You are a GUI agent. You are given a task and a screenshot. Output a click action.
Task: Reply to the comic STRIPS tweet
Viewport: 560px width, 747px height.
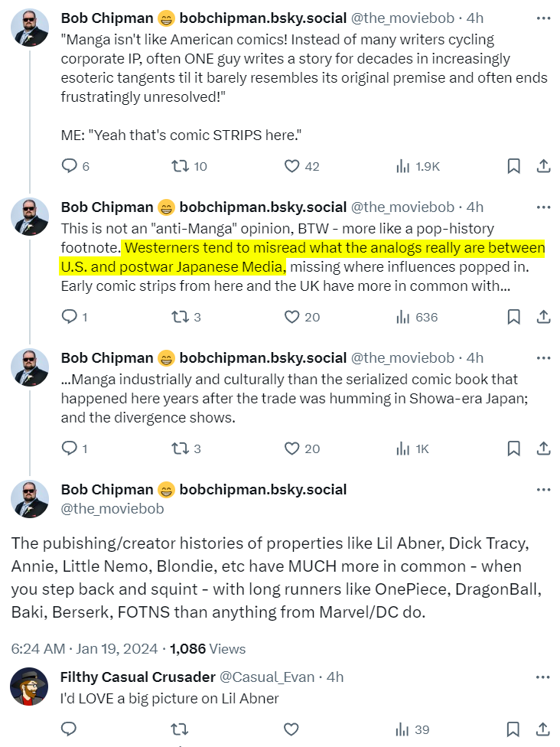point(69,166)
